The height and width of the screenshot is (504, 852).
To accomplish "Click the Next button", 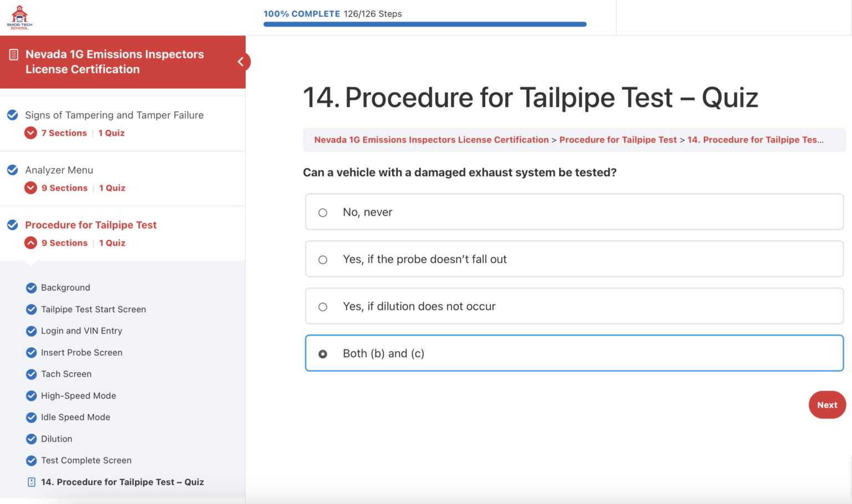I will tap(826, 405).
